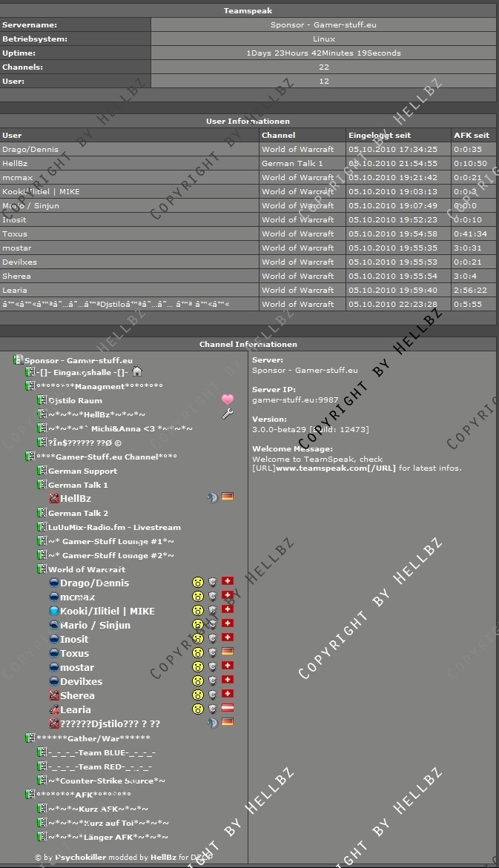The image size is (499, 868).
Task: Click the Austrian flag next to Learia
Action: pyautogui.click(x=228, y=707)
